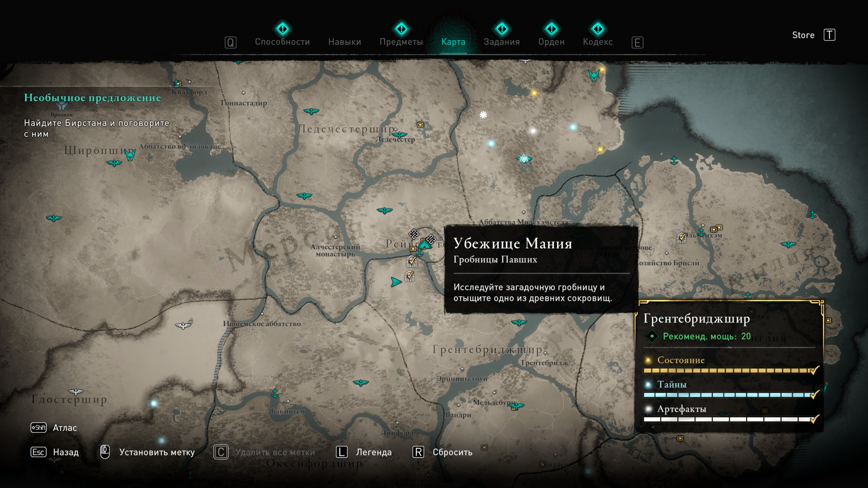Click the Необычное предложение quest title
The height and width of the screenshot is (488, 868).
(x=93, y=98)
